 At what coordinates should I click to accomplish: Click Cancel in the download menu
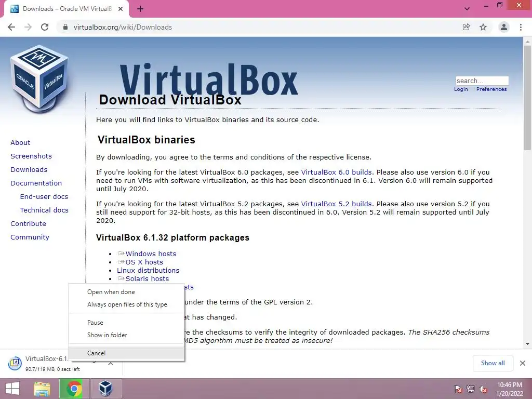[127, 353]
